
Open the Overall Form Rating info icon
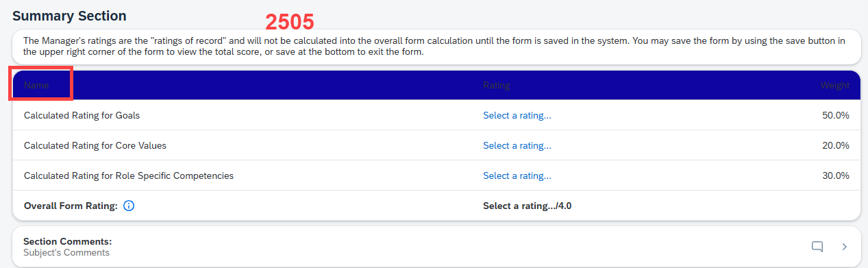[x=129, y=206]
